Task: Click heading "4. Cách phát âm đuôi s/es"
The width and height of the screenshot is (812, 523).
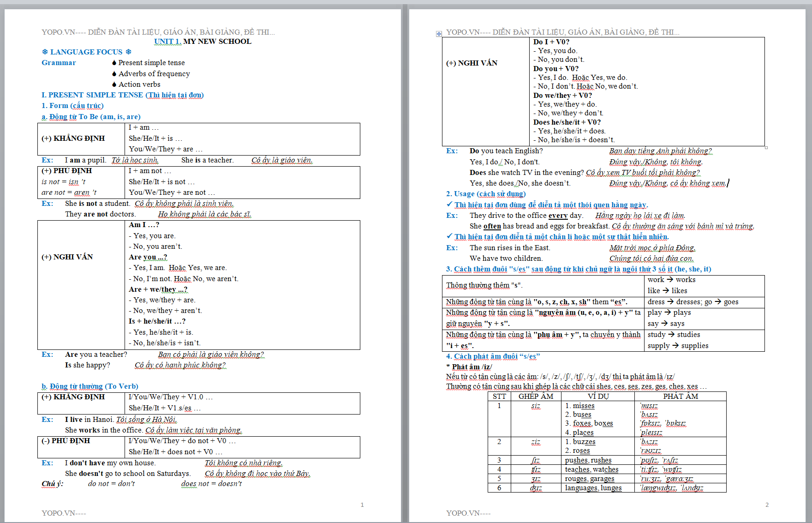Action: tap(493, 356)
